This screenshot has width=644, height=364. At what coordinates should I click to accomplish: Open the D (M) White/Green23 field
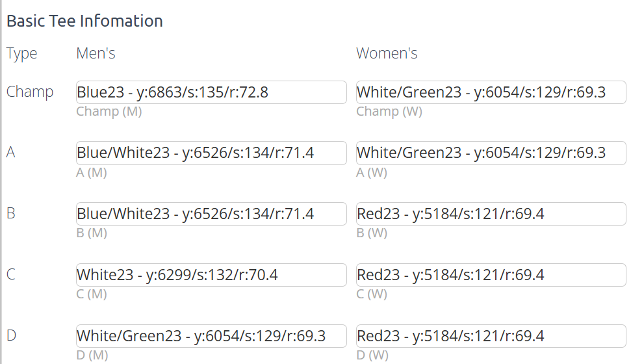coord(211,336)
